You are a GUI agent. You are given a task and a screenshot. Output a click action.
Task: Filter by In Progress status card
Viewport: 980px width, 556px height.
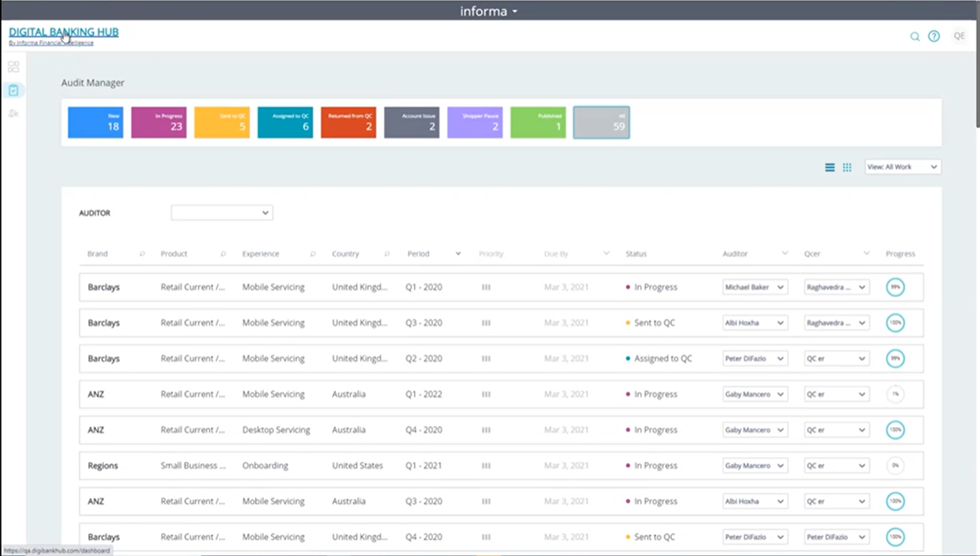tap(159, 122)
